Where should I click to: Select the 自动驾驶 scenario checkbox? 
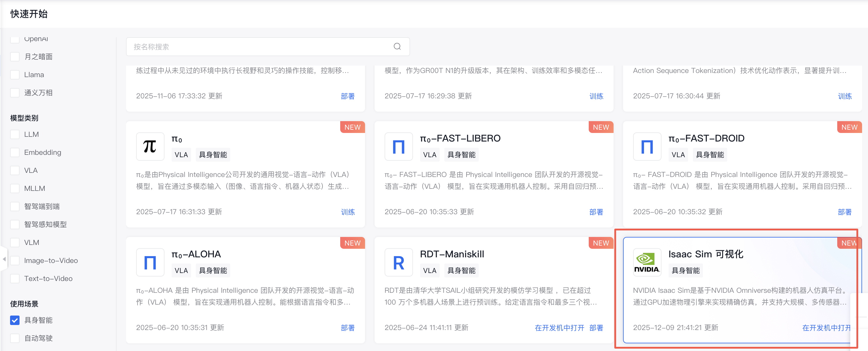point(15,338)
